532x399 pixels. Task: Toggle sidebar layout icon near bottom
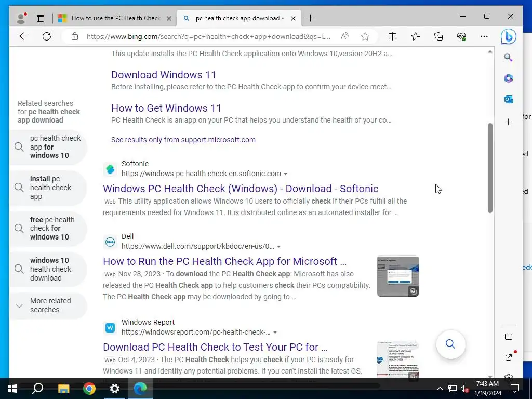508,337
